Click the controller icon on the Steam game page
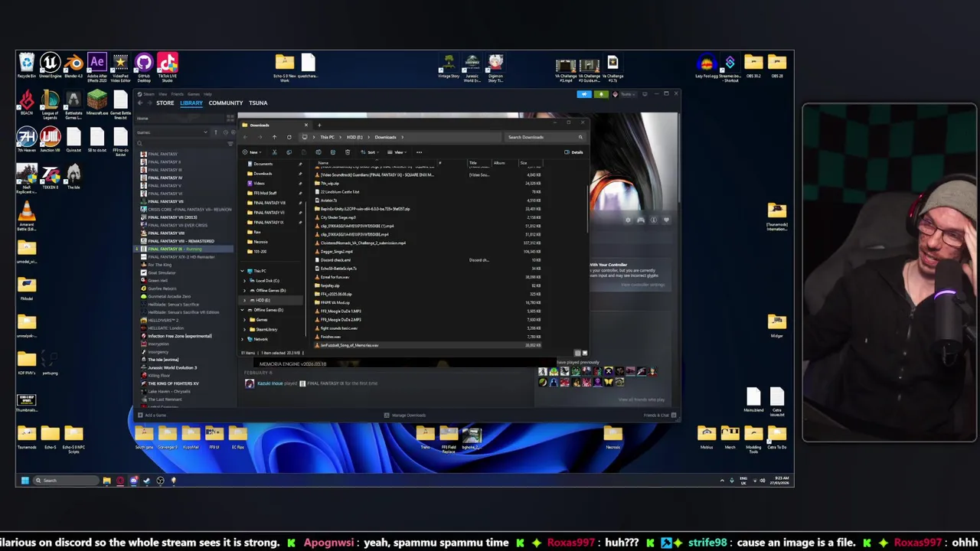The image size is (980, 551). [x=641, y=220]
